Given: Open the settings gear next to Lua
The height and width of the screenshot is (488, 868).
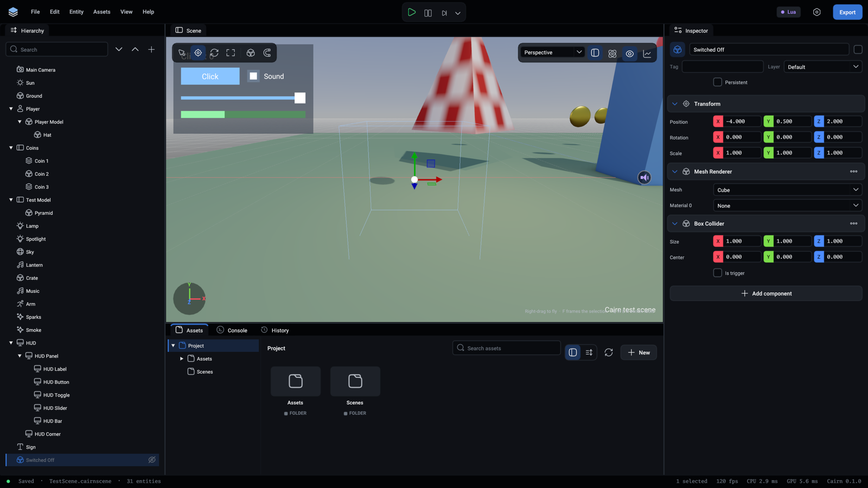Looking at the screenshot, I should point(816,12).
